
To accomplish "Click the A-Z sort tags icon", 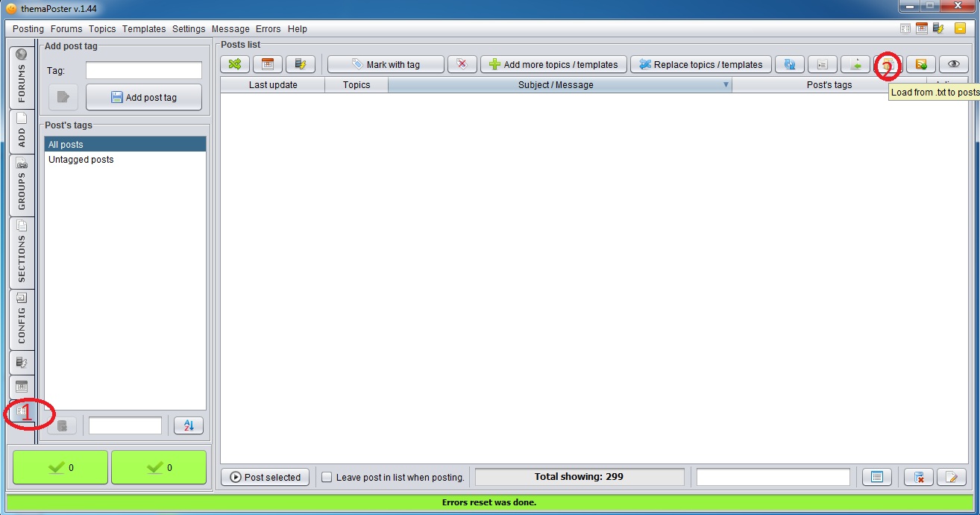I will click(189, 425).
